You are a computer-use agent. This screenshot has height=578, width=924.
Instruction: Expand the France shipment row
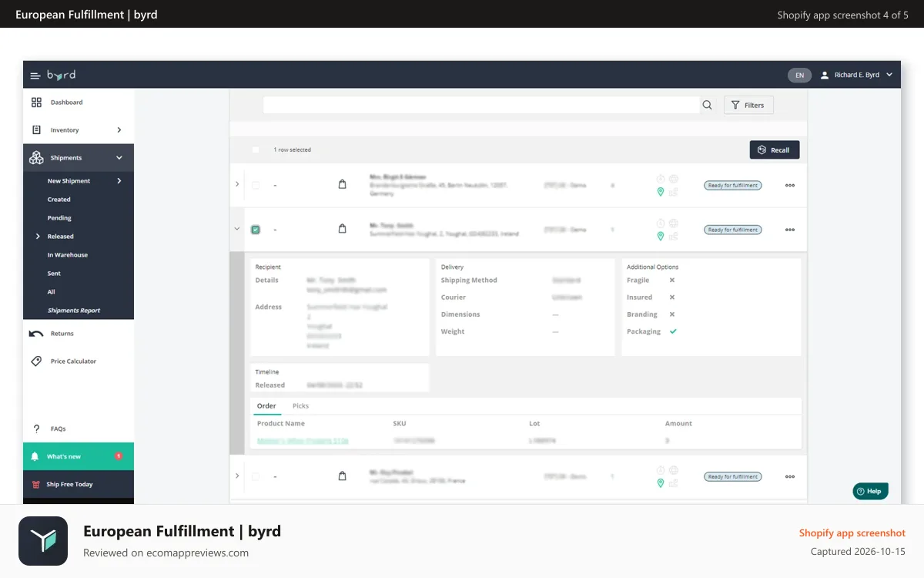(x=237, y=476)
